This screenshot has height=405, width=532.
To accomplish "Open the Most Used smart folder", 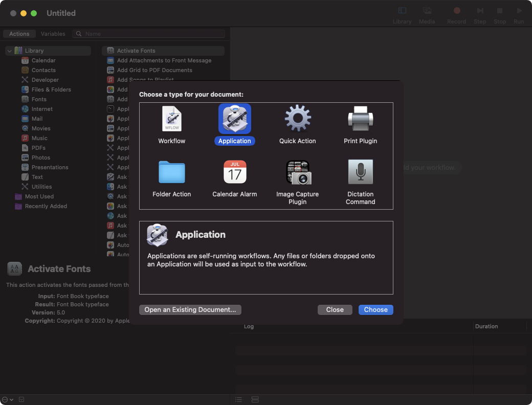I will (x=39, y=196).
